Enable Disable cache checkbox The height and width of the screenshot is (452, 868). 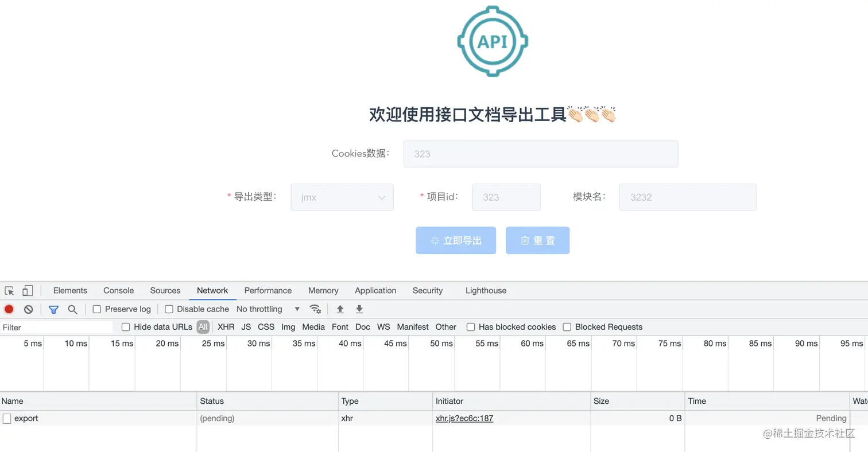(x=169, y=309)
